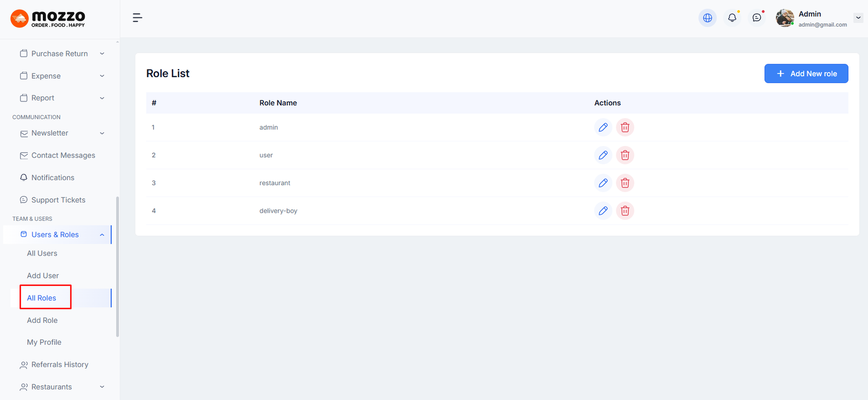Collapse the Users & Roles section
The height and width of the screenshot is (400, 868).
102,234
